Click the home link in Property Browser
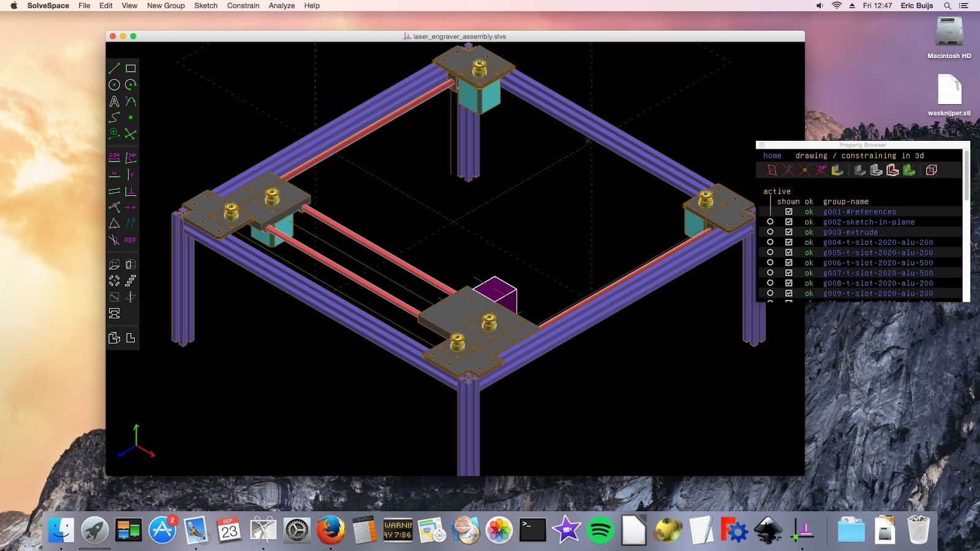This screenshot has height=551, width=980. point(772,156)
